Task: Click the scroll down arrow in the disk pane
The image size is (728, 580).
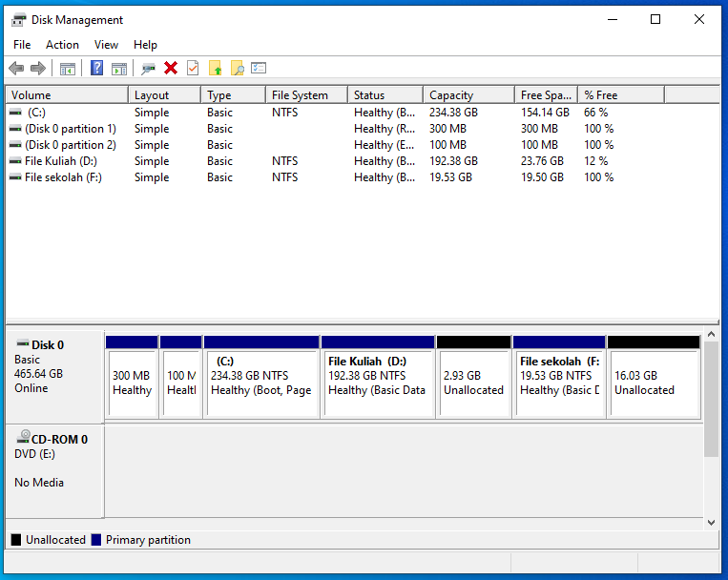Action: (711, 522)
